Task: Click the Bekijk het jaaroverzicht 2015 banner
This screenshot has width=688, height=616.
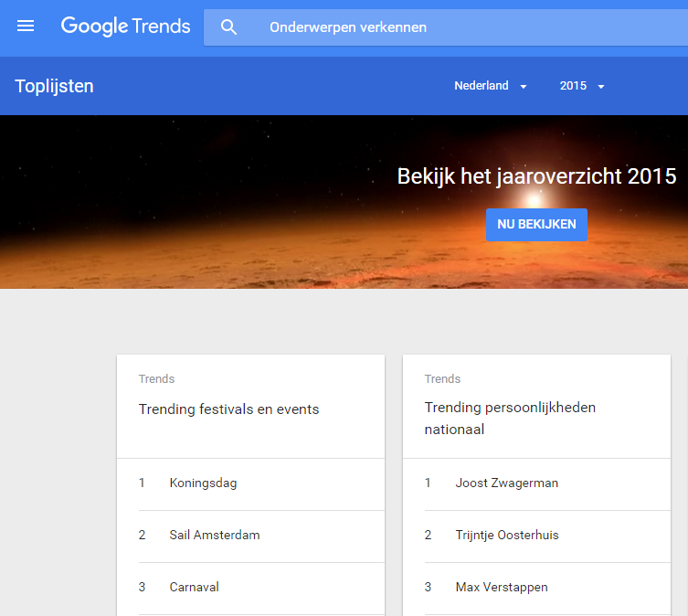Action: coord(536,176)
